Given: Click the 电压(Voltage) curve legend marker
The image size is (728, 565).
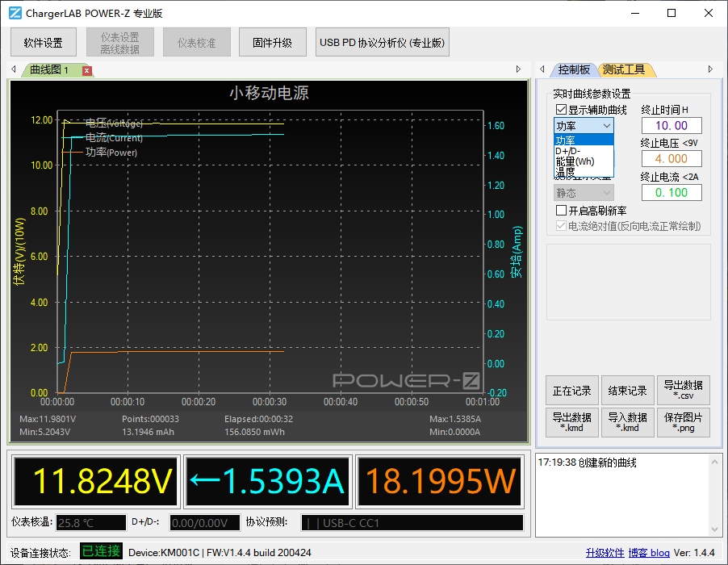Looking at the screenshot, I should pos(78,123).
